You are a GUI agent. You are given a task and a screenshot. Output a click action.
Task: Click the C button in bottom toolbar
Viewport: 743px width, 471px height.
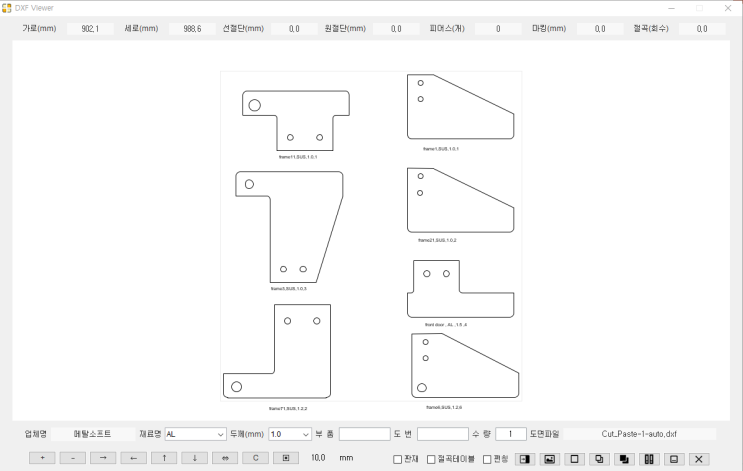coord(255,458)
